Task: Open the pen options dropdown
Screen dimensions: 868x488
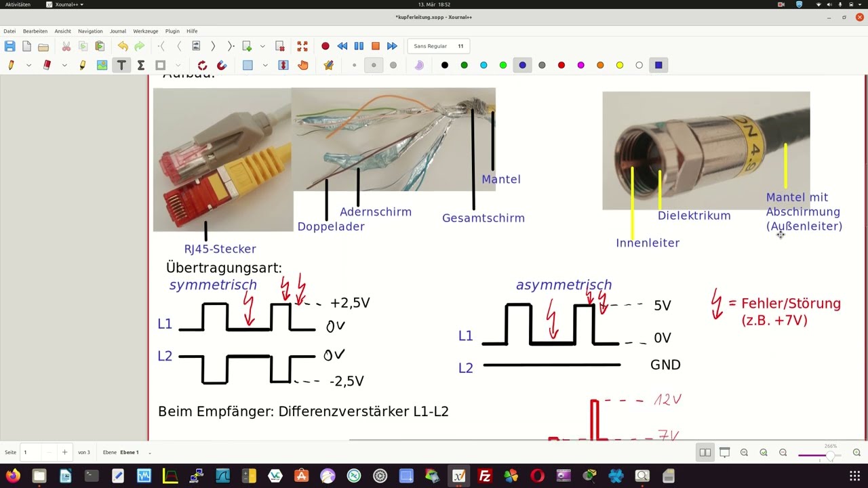Action: [28, 65]
